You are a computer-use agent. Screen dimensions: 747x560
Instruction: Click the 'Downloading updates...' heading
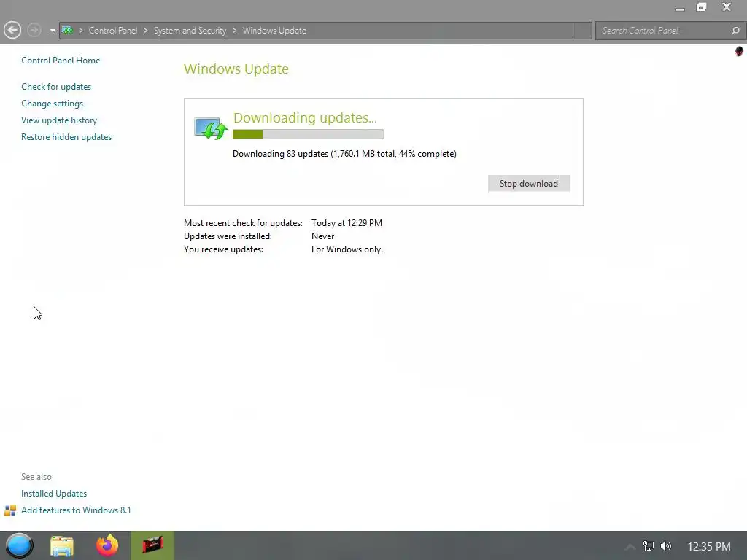[x=305, y=117]
